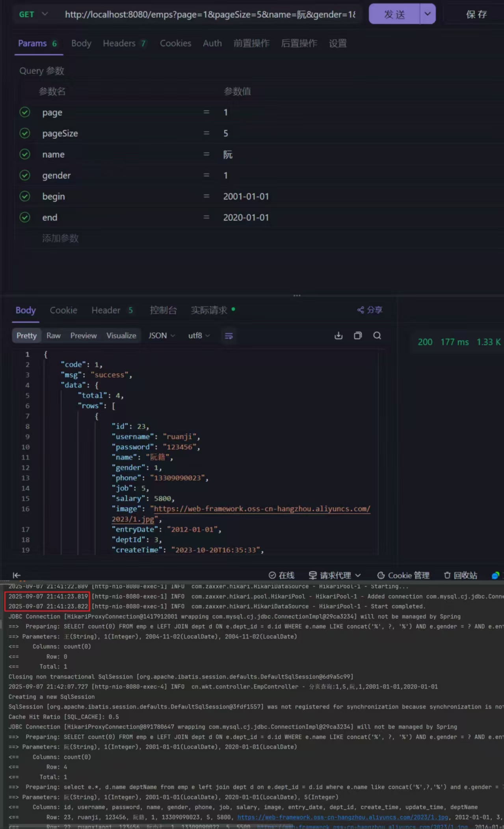Image resolution: width=504 pixels, height=829 pixels.
Task: Open Cookie 管理 in status bar
Action: coord(403,576)
